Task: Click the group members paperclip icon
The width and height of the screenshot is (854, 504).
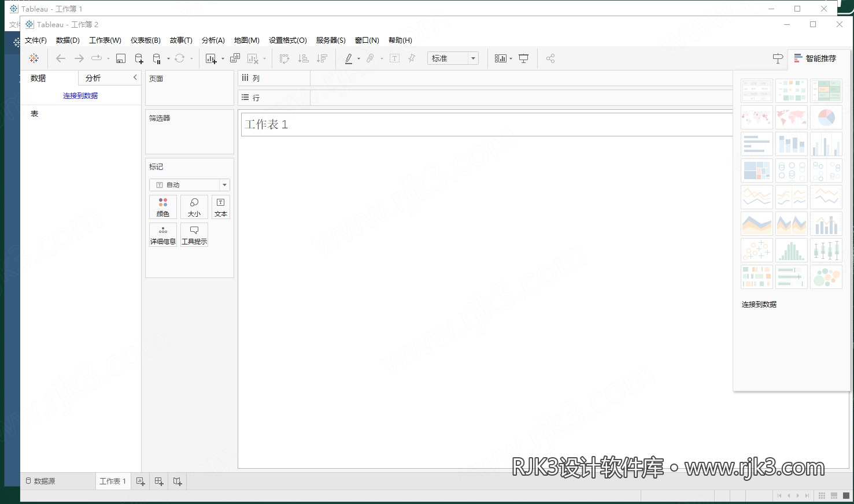Action: pos(371,58)
